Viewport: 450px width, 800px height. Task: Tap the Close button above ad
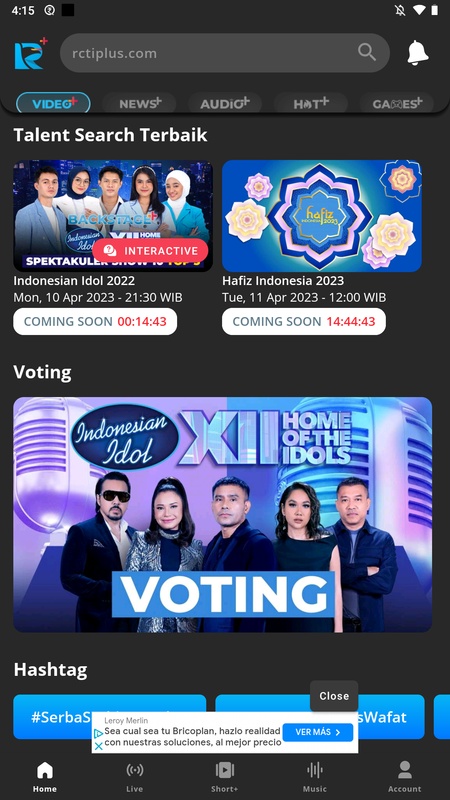[334, 696]
